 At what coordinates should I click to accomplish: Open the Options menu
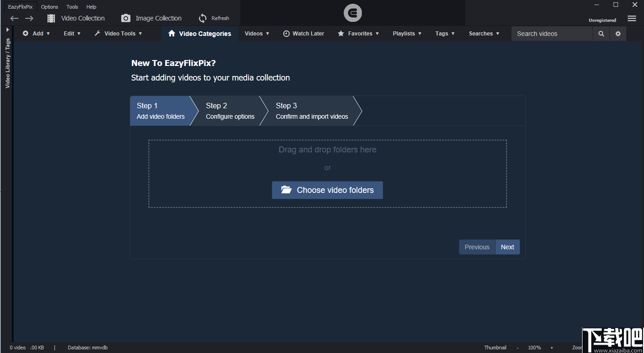click(50, 7)
